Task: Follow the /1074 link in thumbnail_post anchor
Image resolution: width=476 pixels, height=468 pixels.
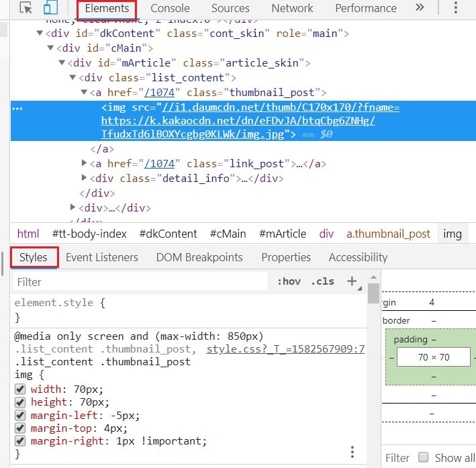Action: click(159, 93)
